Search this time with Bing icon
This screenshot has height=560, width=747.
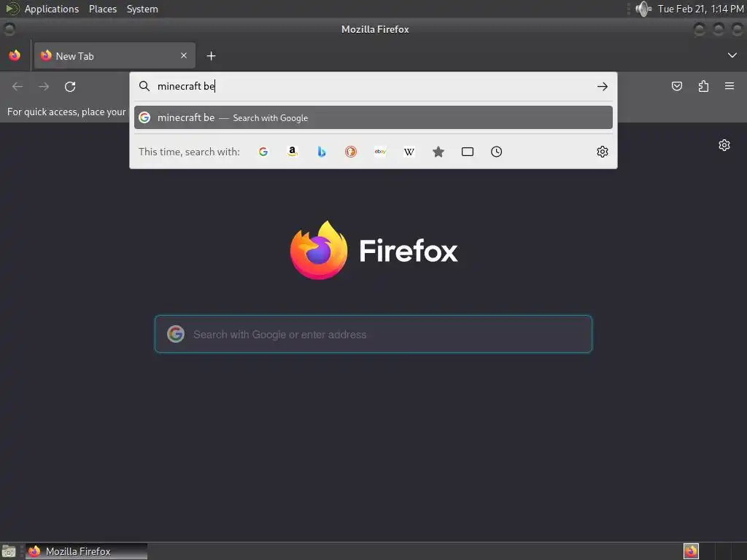coord(322,152)
